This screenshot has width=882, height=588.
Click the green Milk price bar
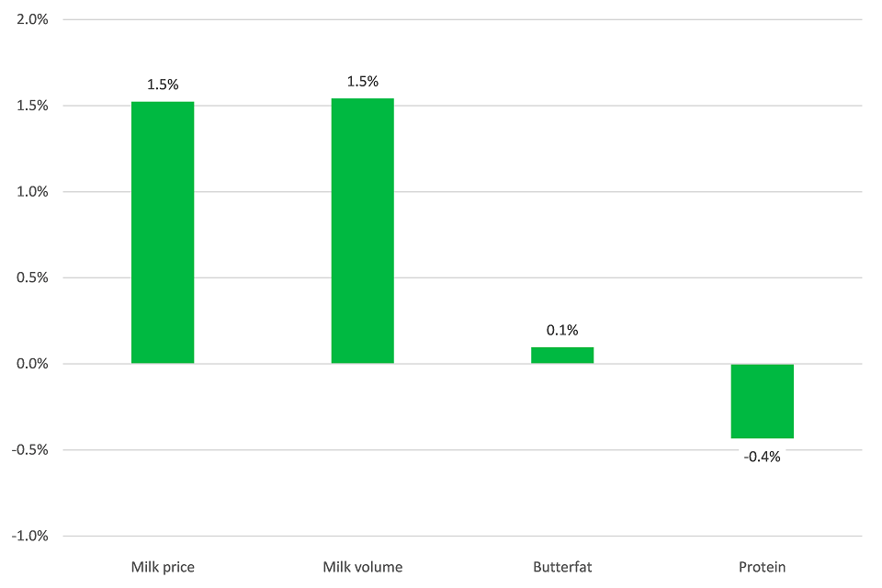point(163,232)
